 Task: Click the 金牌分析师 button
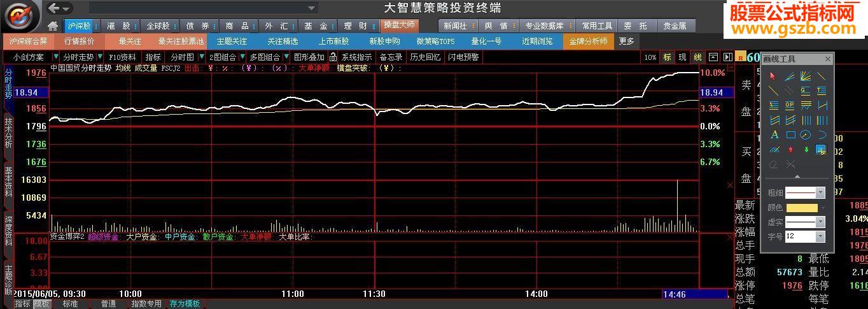(589, 41)
